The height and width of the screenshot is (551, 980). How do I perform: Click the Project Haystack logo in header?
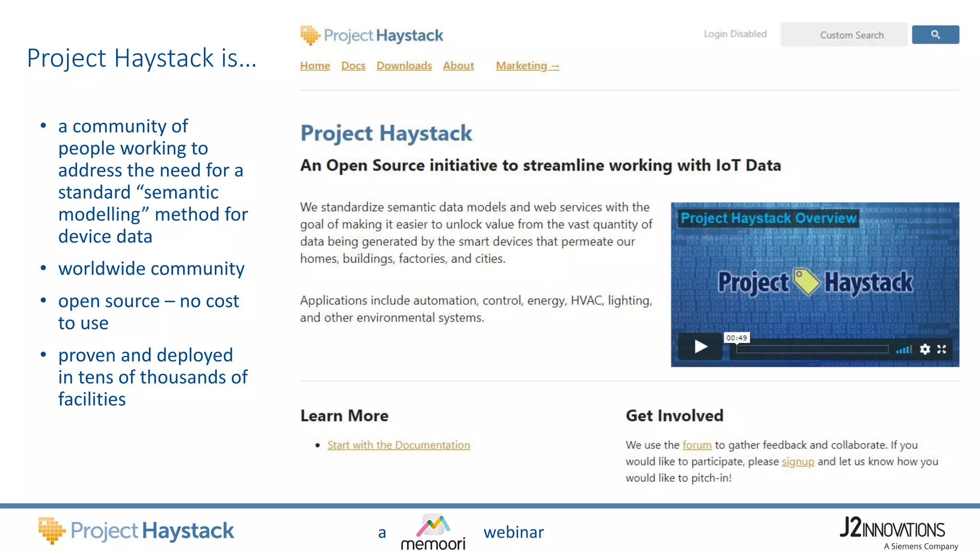(x=372, y=35)
